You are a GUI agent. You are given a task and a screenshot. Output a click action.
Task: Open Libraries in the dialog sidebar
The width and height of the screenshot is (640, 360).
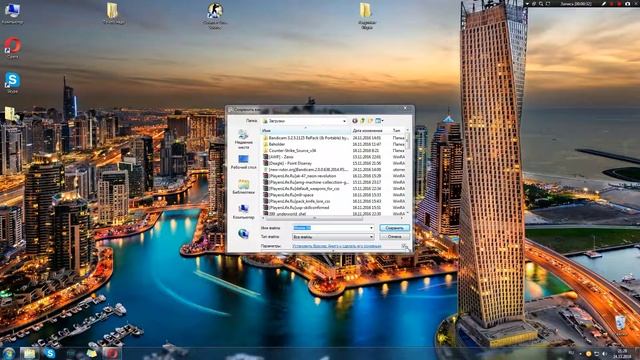coord(243,187)
